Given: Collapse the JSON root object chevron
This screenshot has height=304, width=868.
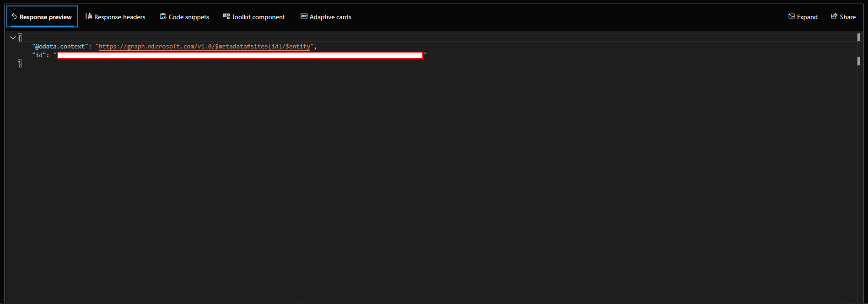Looking at the screenshot, I should click(x=13, y=38).
